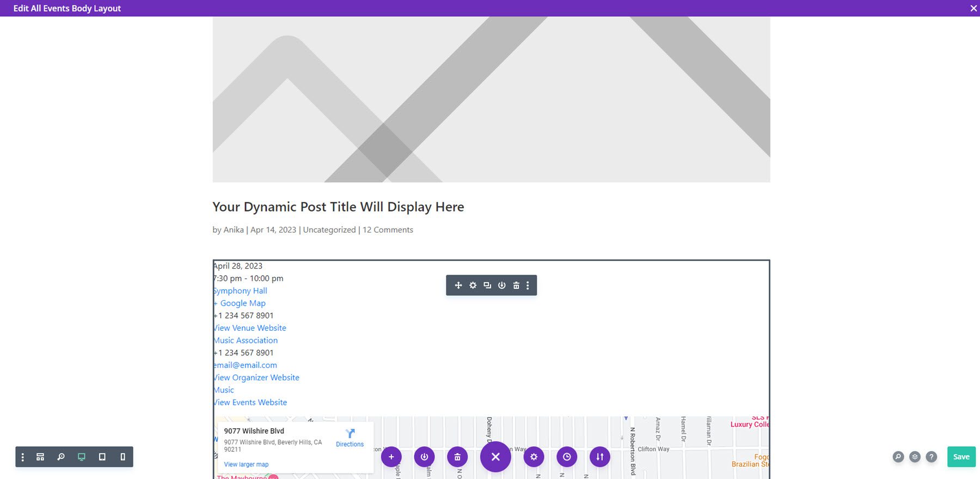Open page settings purple gear button

(534, 457)
